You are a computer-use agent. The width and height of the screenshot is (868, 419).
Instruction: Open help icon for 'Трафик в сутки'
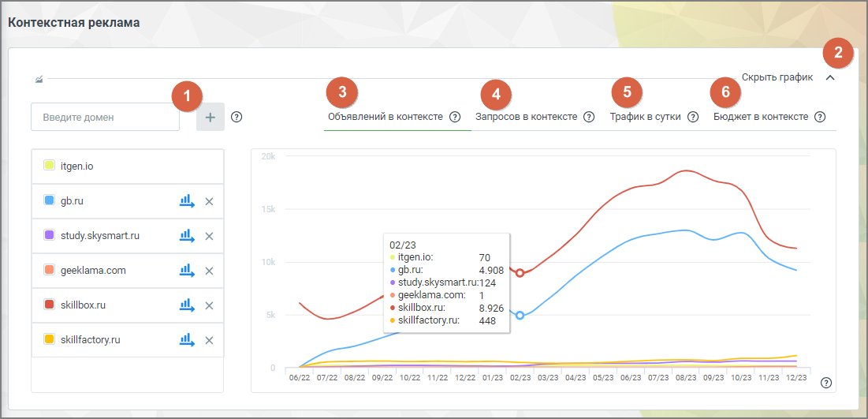click(x=692, y=117)
